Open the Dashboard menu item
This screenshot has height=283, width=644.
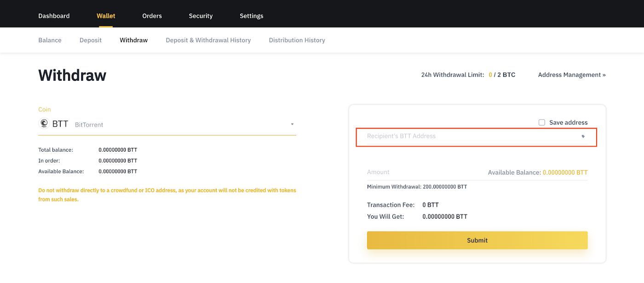tap(54, 16)
